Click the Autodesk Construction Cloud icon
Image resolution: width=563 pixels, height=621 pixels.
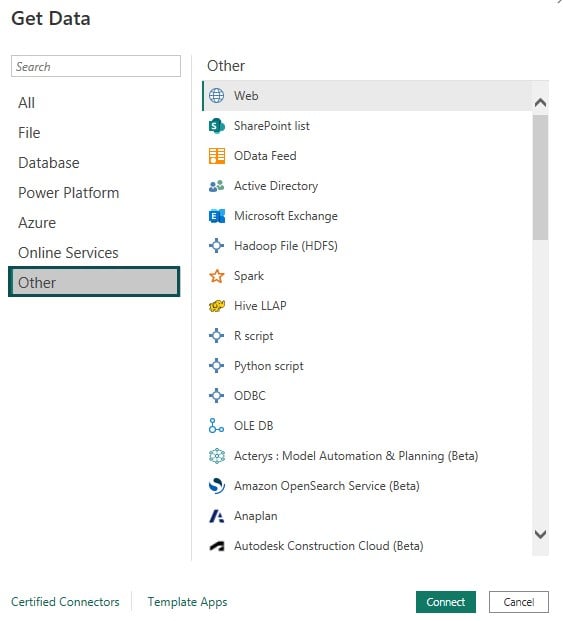pyautogui.click(x=217, y=546)
